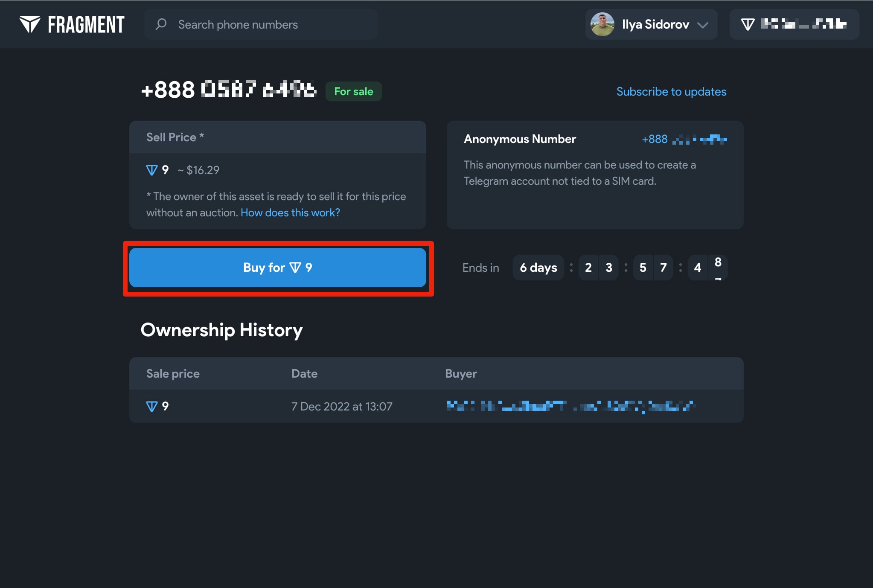Click the Fragment logo icon
Screen dimensions: 873x588
(30, 24)
